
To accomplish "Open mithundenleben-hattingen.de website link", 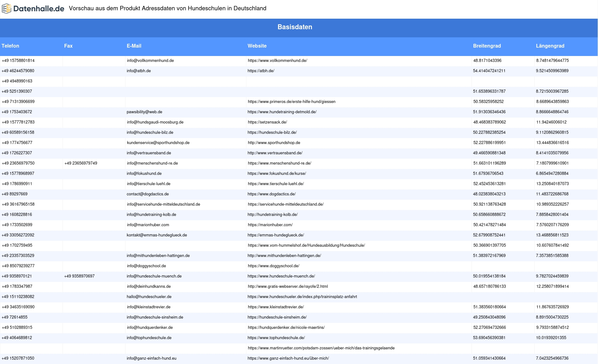I will coord(284,256).
